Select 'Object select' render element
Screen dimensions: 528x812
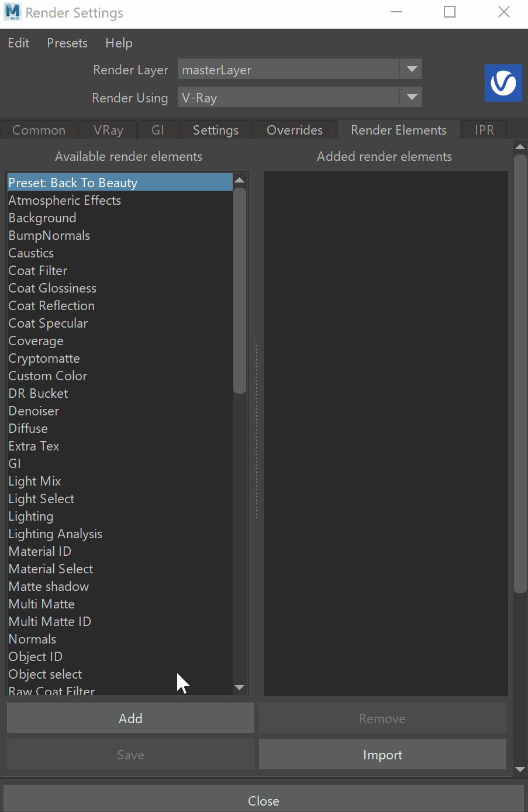tap(120, 674)
